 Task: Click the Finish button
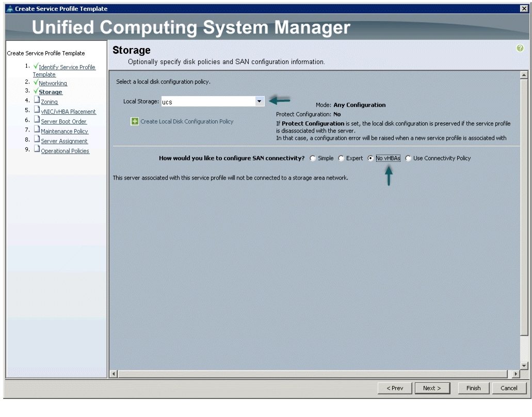click(x=473, y=388)
